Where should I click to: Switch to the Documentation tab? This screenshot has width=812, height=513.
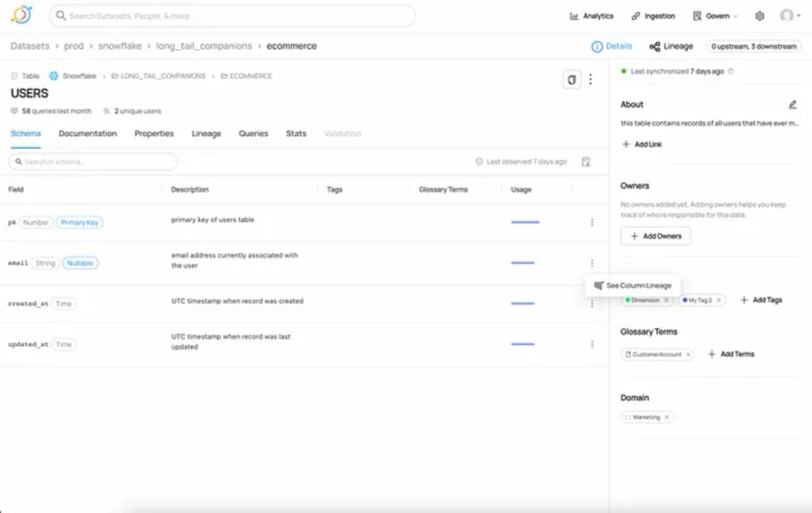(x=87, y=133)
